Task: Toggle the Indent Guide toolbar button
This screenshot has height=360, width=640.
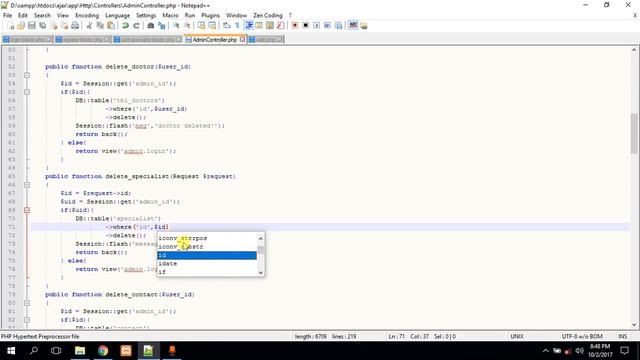Action: click(249, 26)
